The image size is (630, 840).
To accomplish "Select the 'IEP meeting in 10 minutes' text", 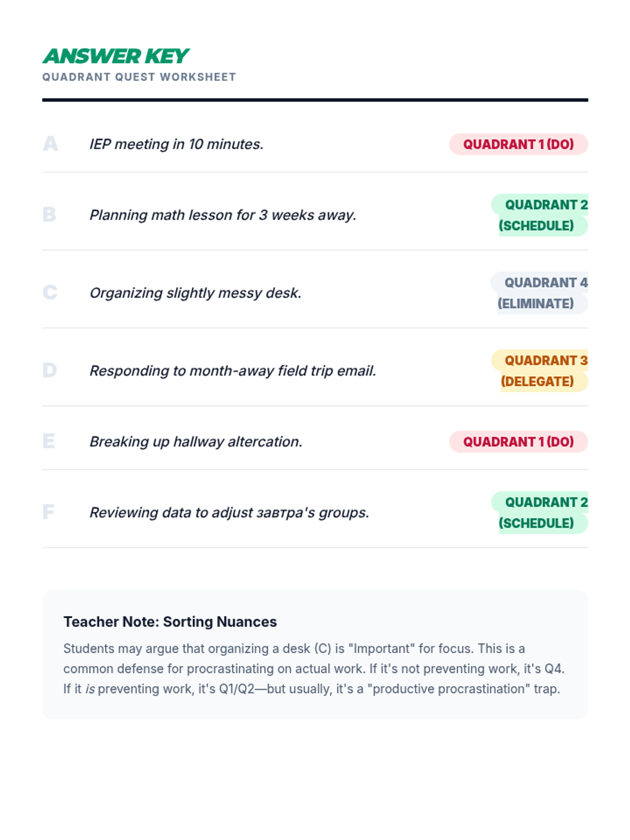I will [x=176, y=144].
